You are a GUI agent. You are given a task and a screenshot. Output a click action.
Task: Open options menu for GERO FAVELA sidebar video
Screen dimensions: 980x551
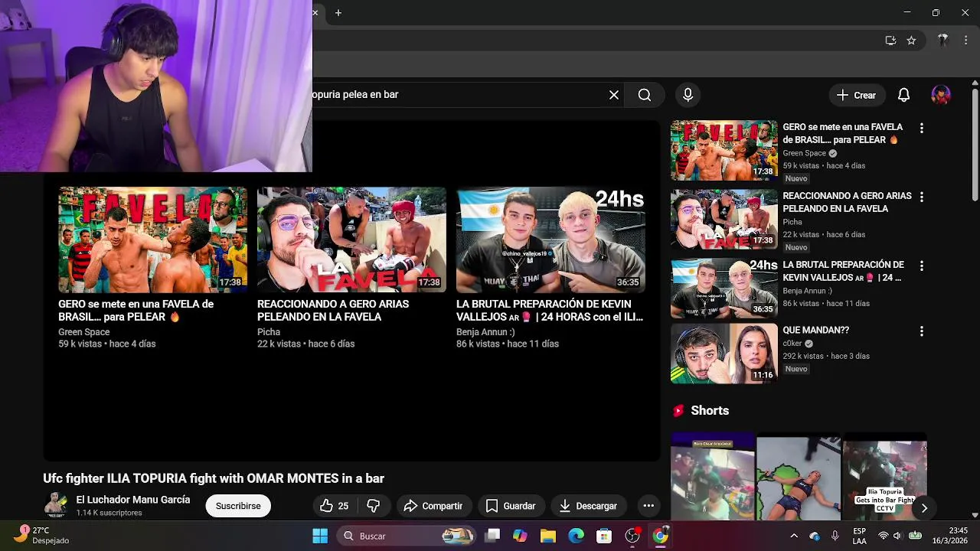click(x=922, y=129)
